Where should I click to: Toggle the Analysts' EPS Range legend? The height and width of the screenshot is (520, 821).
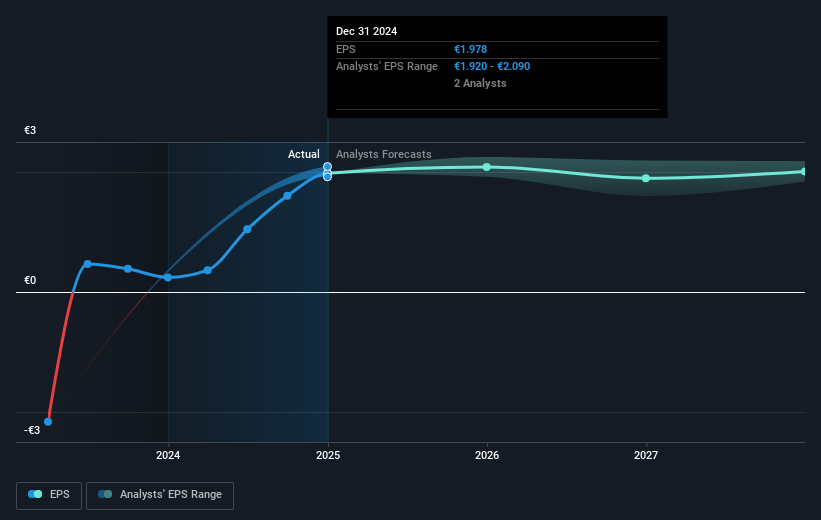(160, 495)
